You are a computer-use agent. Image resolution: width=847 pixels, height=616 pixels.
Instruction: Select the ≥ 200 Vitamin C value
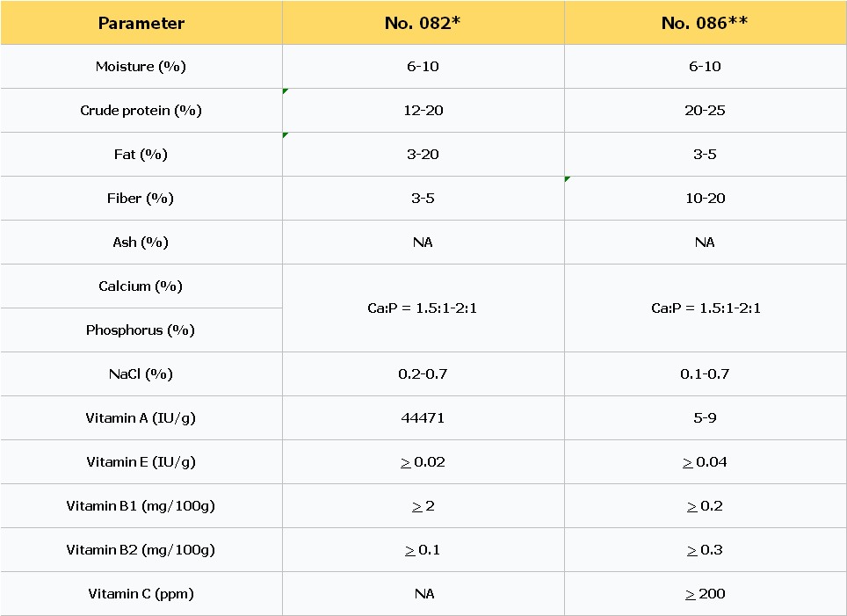pyautogui.click(x=705, y=594)
